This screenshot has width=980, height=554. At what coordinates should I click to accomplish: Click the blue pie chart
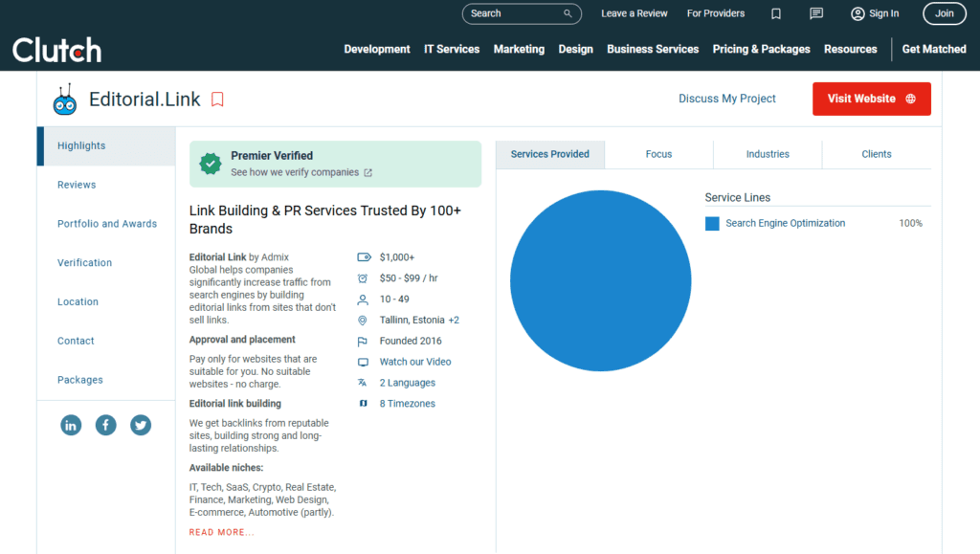pos(601,280)
